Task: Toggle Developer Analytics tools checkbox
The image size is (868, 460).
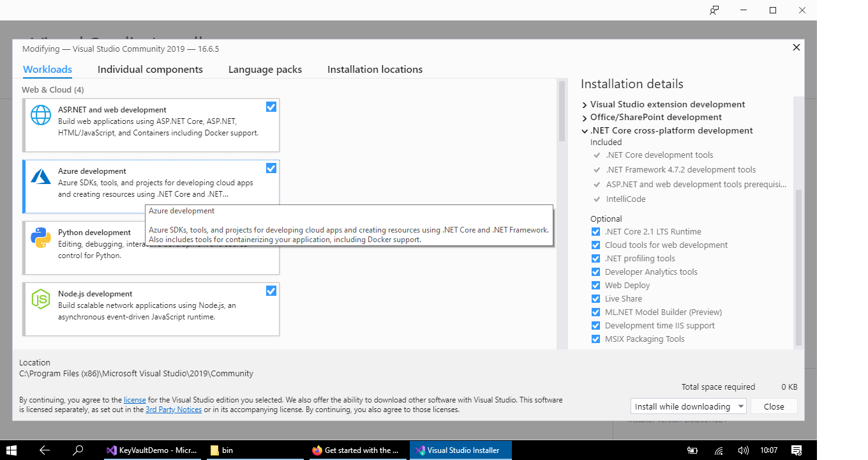Action: point(595,272)
